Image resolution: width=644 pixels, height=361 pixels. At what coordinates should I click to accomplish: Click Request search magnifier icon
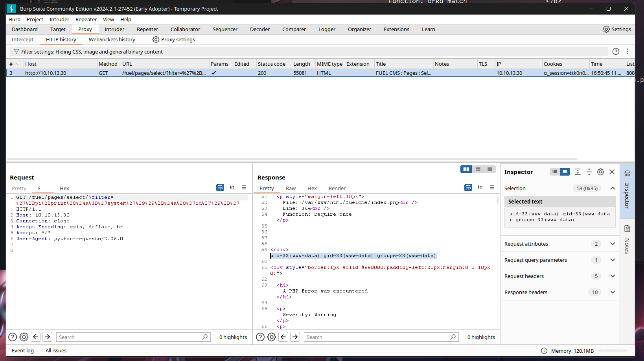coord(205,337)
